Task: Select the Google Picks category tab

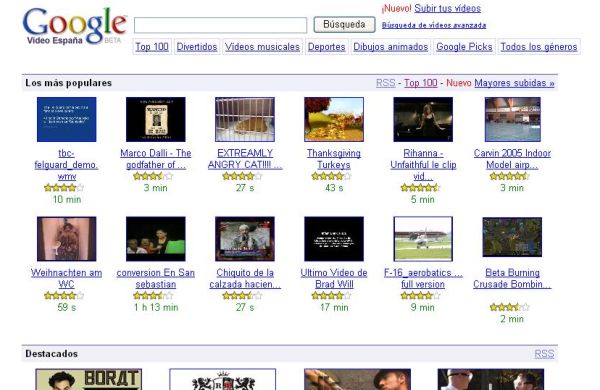Action: pyautogui.click(x=464, y=47)
